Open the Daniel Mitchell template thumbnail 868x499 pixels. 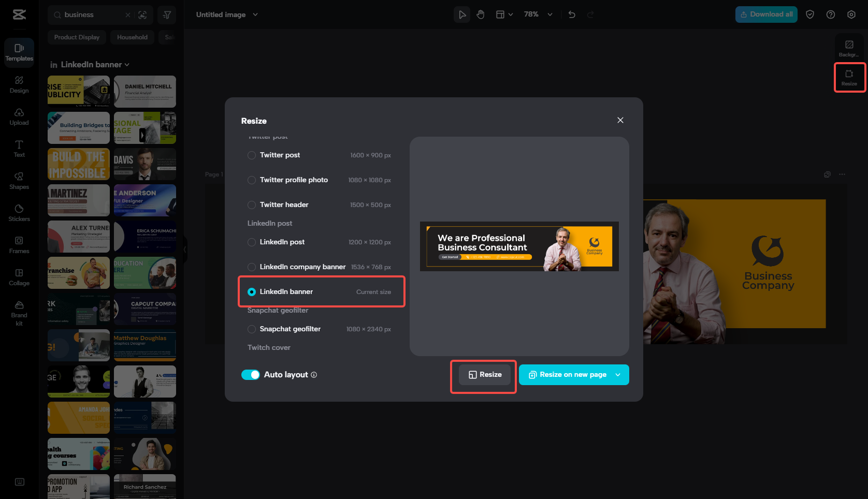144,91
